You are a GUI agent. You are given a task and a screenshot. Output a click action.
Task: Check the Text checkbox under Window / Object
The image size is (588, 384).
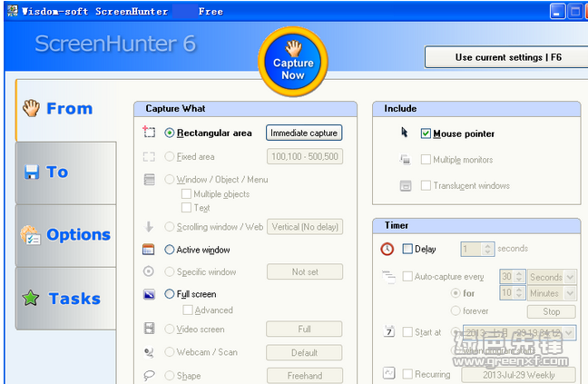[x=186, y=207]
